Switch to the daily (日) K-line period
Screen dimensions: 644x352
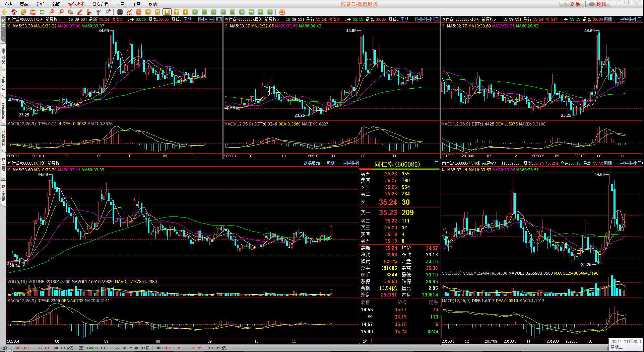coord(148,12)
